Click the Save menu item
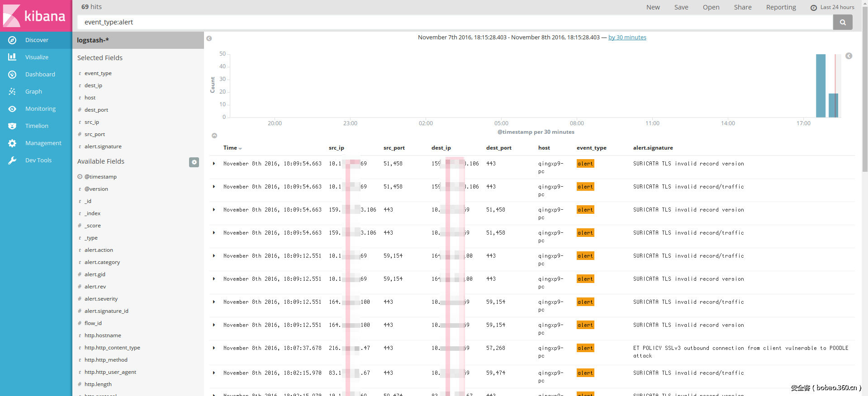The width and height of the screenshot is (868, 396). [681, 7]
